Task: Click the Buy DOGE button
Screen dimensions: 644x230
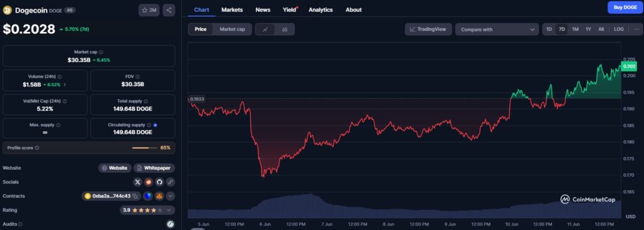Action: 625,8
